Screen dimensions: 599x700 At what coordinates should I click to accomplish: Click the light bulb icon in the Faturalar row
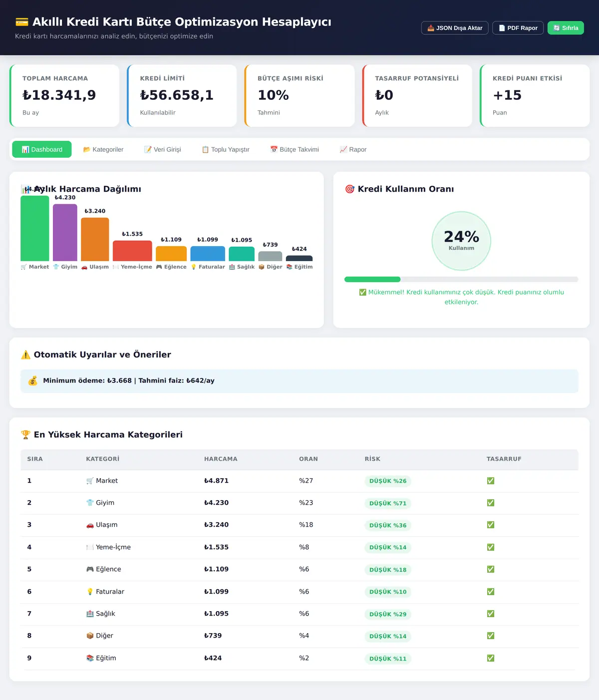[90, 592]
